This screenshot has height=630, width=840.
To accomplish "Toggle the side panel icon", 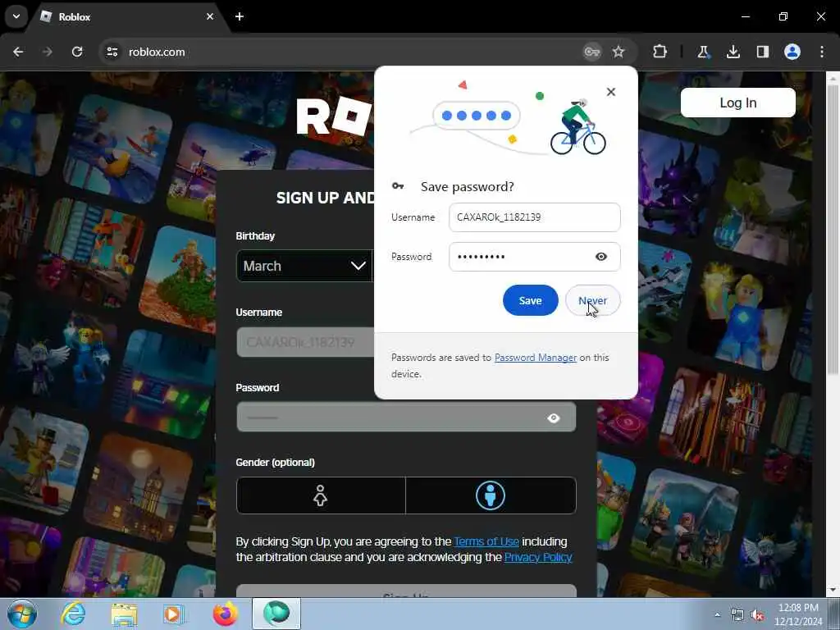I will coord(763,52).
